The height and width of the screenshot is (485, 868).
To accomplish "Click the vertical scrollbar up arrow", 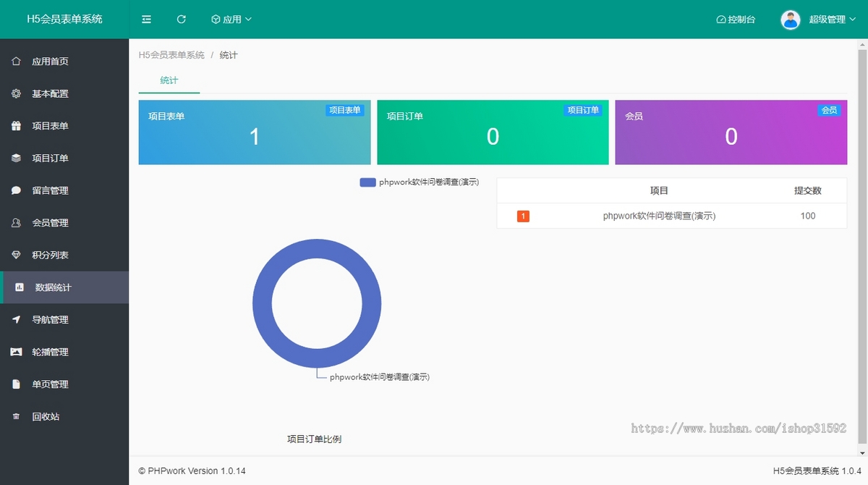I will coord(862,45).
